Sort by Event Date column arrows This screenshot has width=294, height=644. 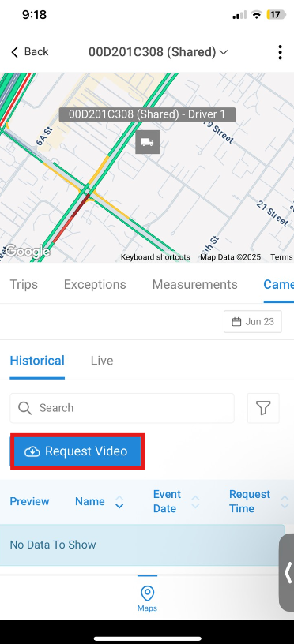196,501
